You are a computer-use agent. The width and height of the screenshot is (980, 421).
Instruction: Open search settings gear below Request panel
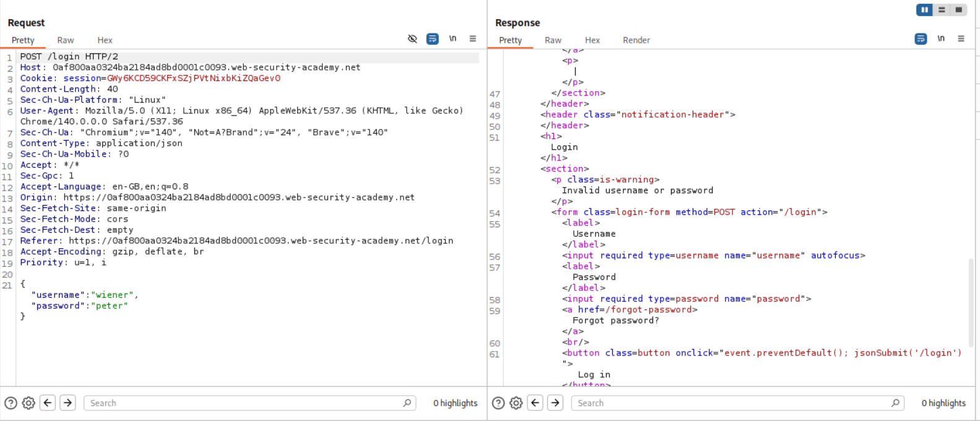28,403
